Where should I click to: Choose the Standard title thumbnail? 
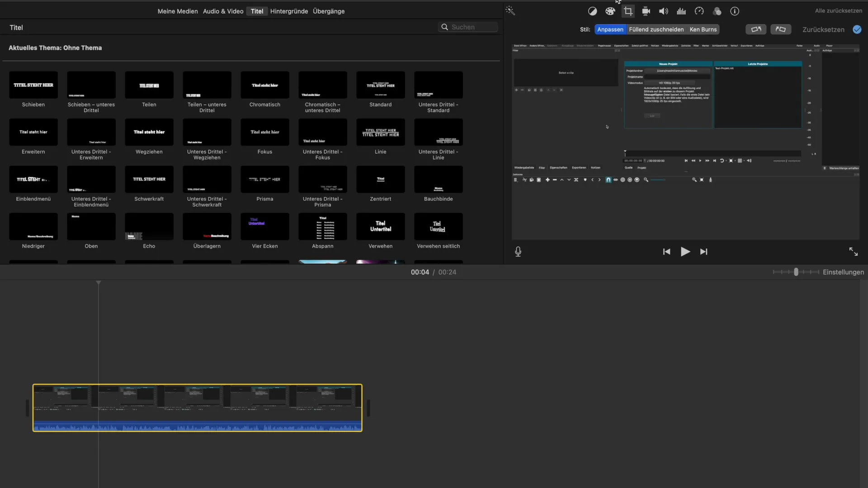[x=381, y=85]
